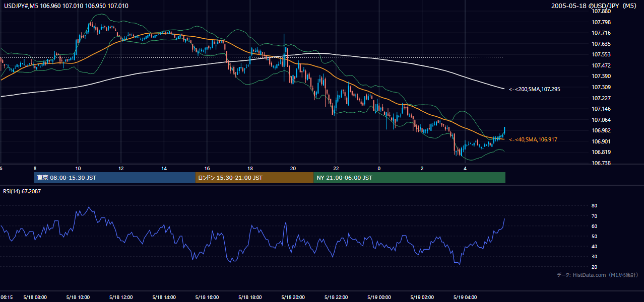Click hour label 22 under price chart
Image resolution: width=644 pixels, height=302 pixels.
[336, 169]
